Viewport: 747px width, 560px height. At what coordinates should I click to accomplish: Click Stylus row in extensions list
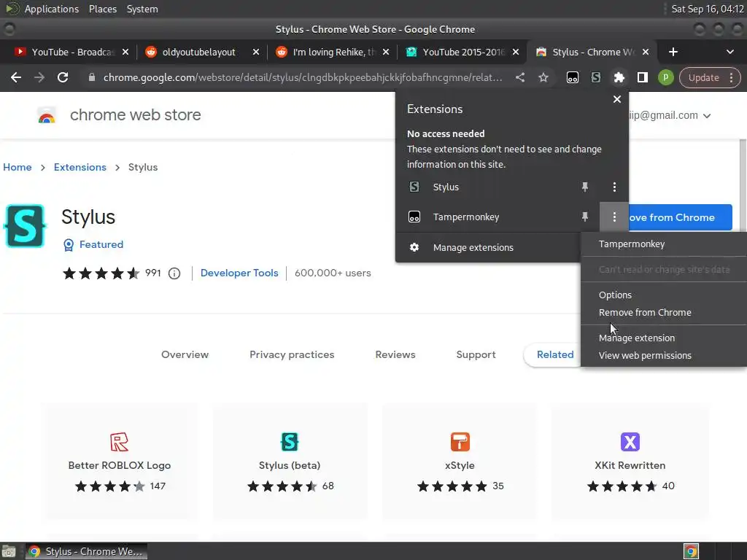click(x=488, y=187)
